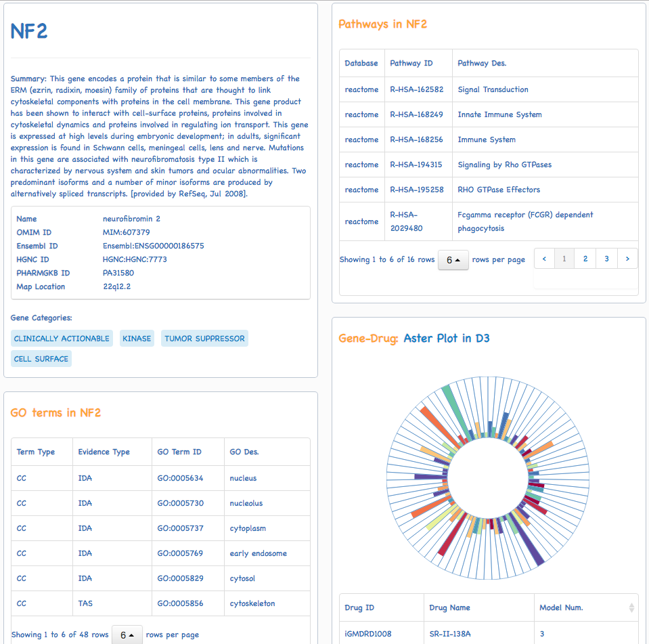Select GO term ID GO:0005829

tap(181, 578)
